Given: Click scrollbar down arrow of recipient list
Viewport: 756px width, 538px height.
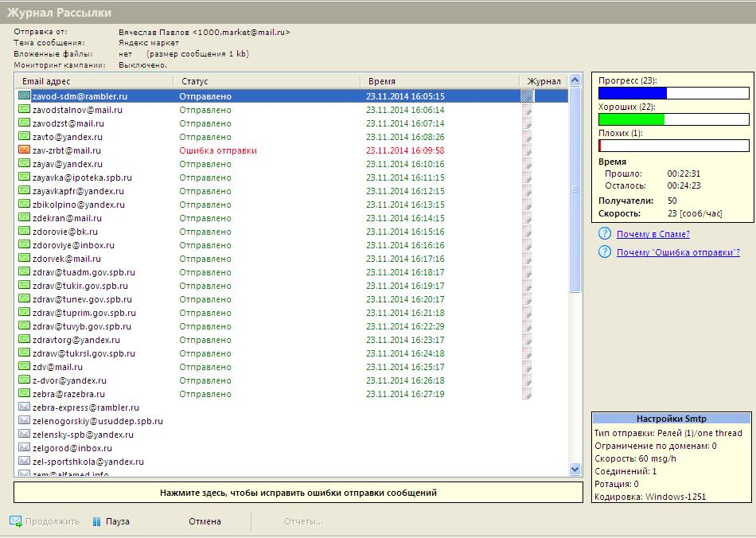Looking at the screenshot, I should click(575, 469).
